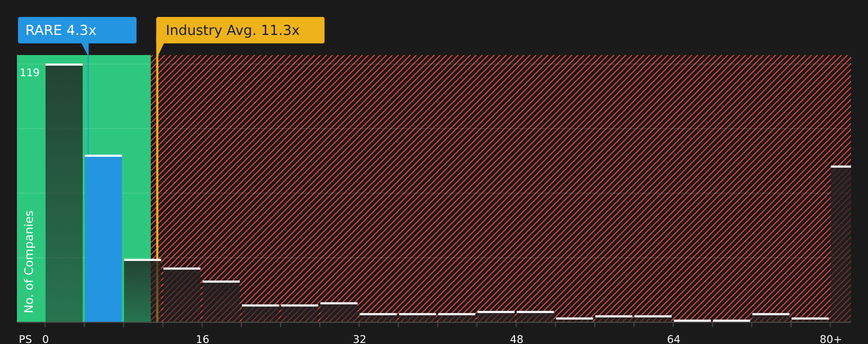868x344 pixels.
Task: Select the blue highlighted RARE bar
Action: click(103, 239)
